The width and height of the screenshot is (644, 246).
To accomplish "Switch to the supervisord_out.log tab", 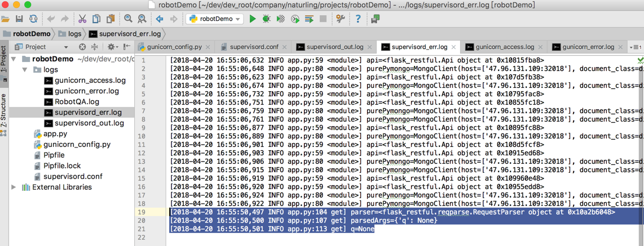I will 335,47.
